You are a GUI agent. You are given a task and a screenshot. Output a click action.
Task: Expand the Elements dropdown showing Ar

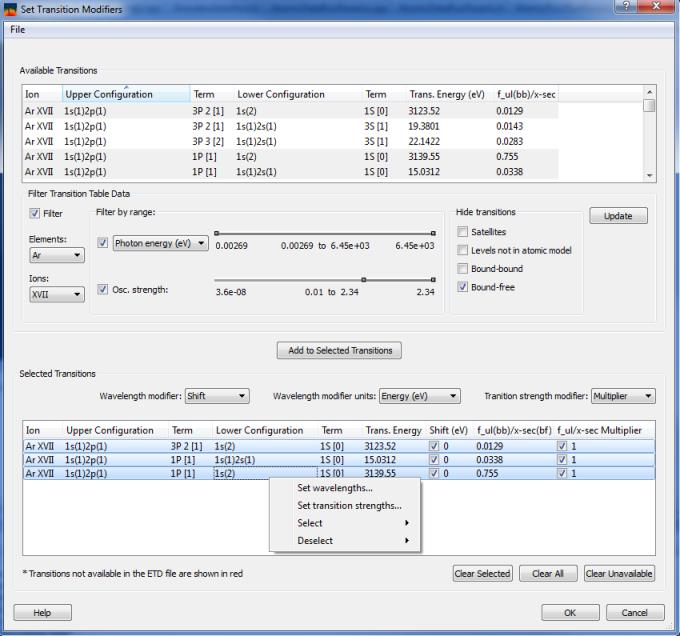[57, 255]
